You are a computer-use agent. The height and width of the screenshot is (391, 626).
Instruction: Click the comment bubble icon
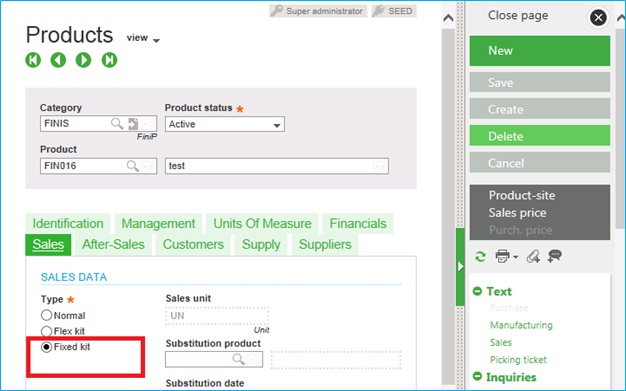(555, 256)
